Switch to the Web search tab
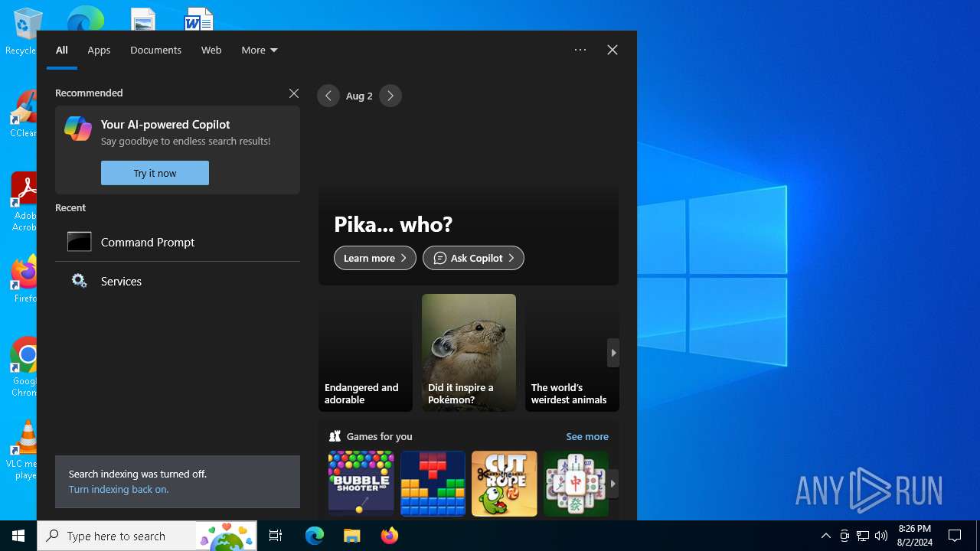The height and width of the screenshot is (551, 980). coord(211,50)
